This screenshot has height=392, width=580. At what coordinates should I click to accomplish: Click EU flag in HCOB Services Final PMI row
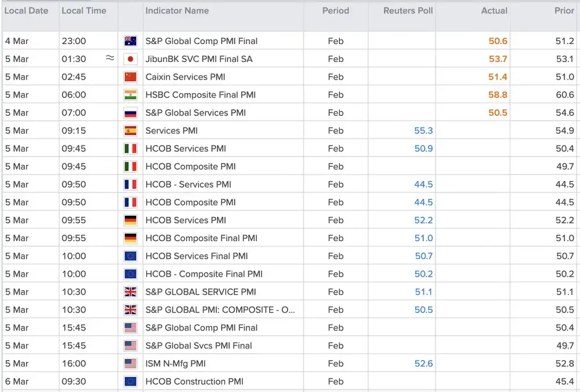pyautogui.click(x=130, y=256)
